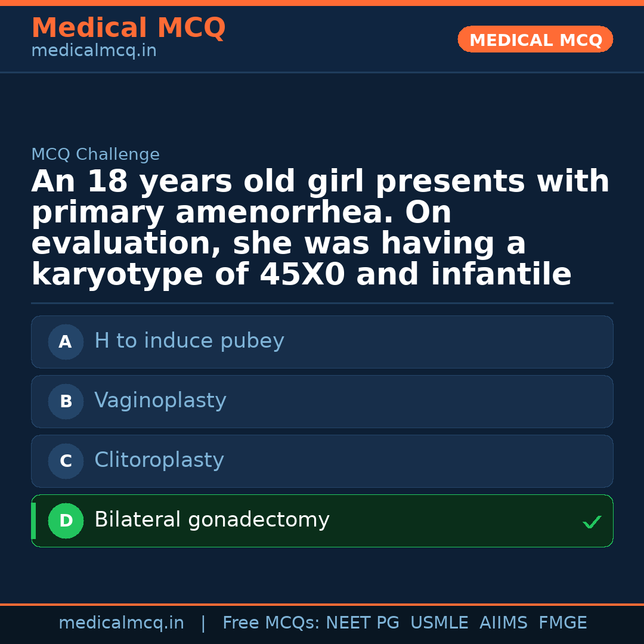Click the letter C option circle
This screenshot has width=644, height=644.
[x=66, y=461]
